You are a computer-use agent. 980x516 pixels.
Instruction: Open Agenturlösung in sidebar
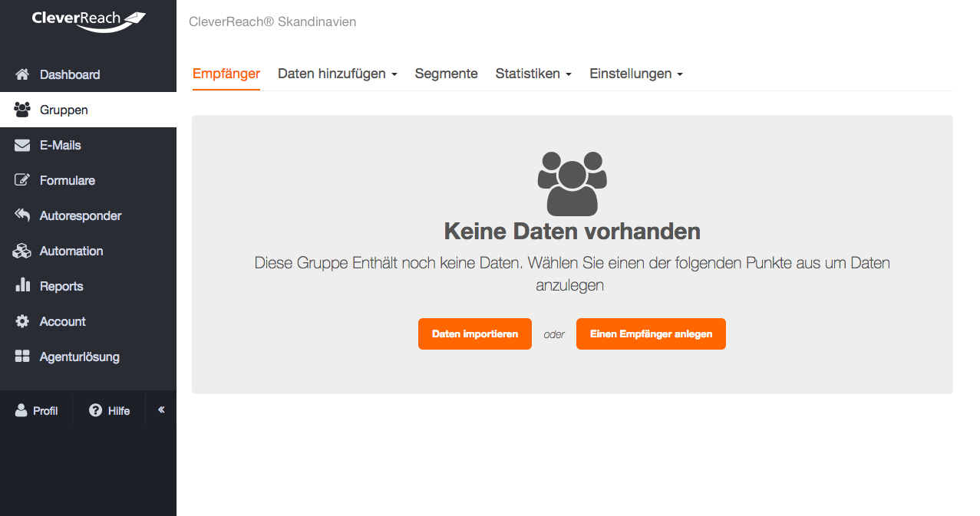pos(88,357)
